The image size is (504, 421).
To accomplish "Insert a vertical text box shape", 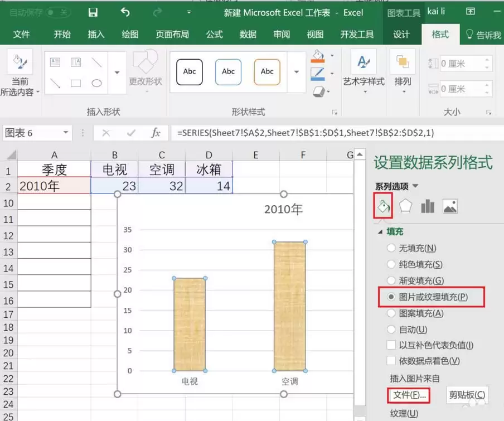I will [x=76, y=62].
